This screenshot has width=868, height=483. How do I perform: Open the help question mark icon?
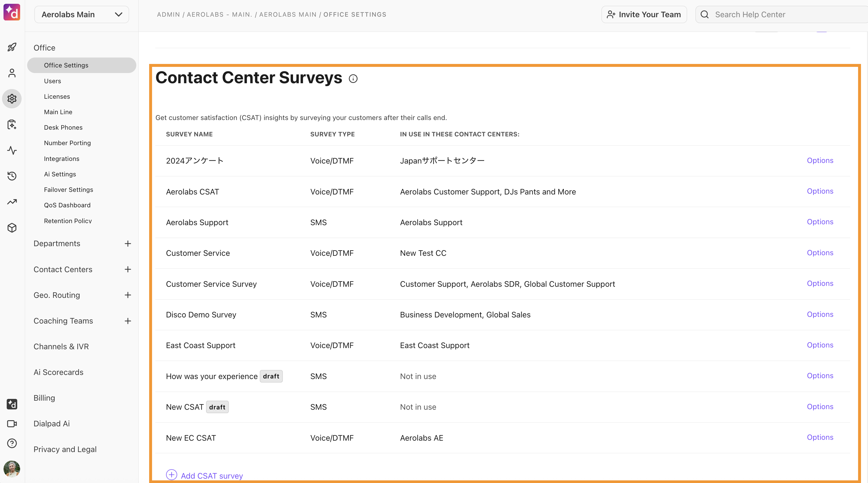click(12, 443)
